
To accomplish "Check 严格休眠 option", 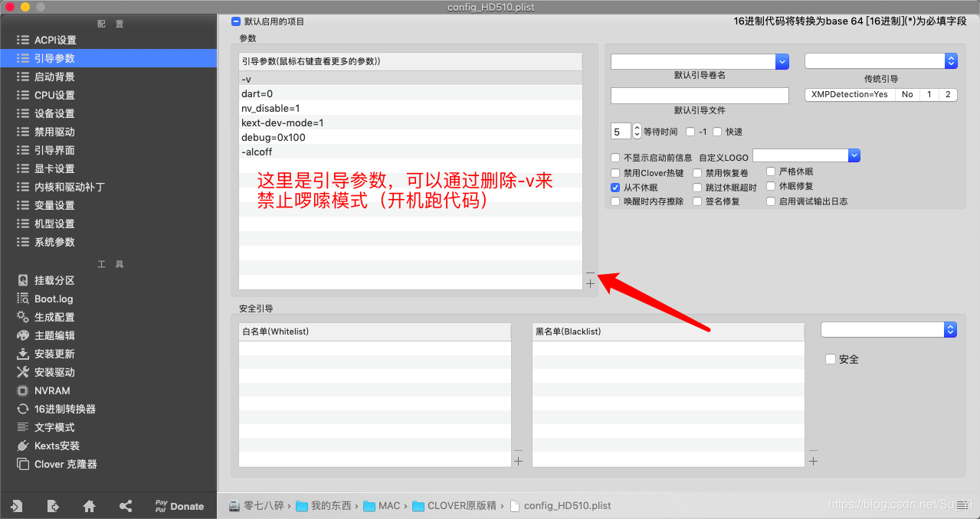I will click(771, 171).
